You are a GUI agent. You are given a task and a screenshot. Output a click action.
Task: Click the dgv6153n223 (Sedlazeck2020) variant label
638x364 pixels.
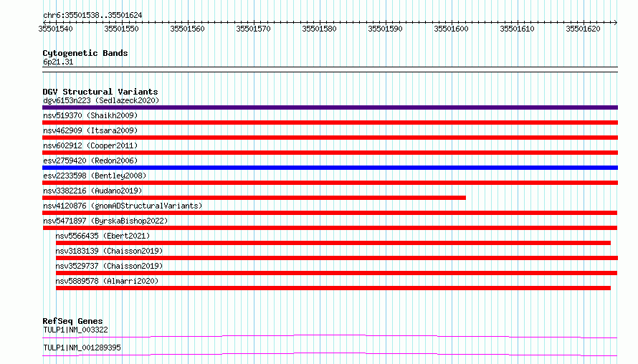click(x=101, y=100)
